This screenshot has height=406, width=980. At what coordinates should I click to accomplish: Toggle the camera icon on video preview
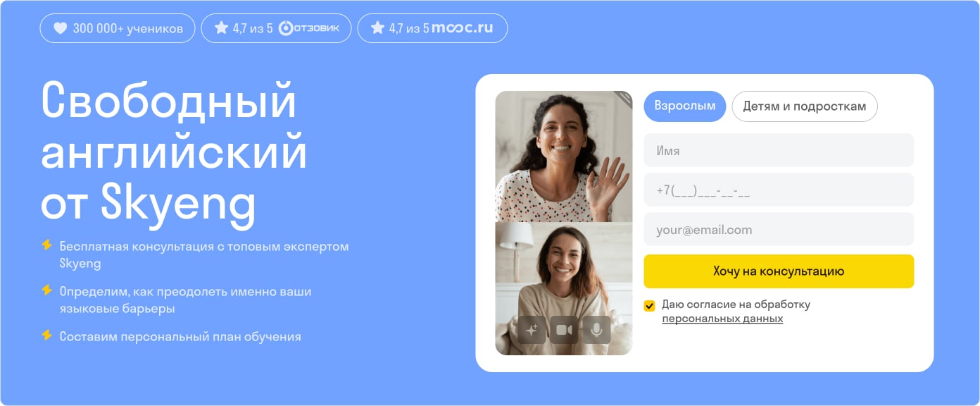click(x=564, y=329)
